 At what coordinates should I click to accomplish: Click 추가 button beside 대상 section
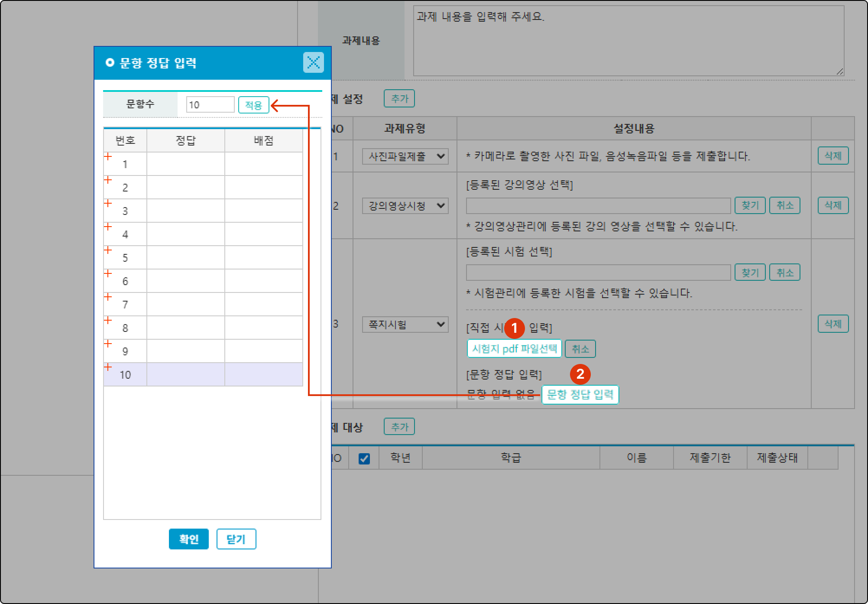pyautogui.click(x=399, y=427)
